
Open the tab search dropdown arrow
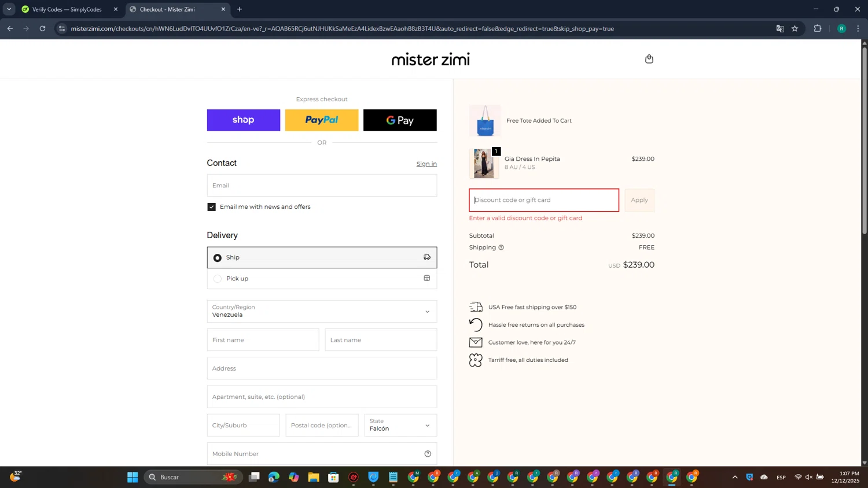[9, 9]
